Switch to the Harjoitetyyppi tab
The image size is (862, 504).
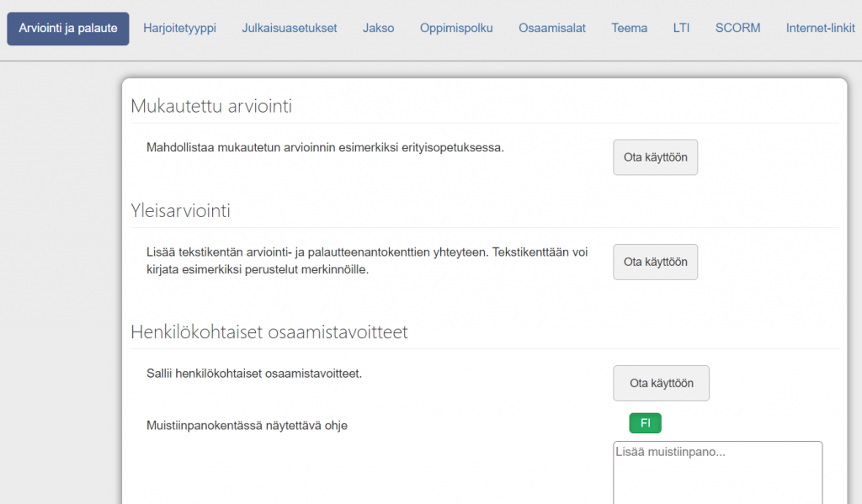coord(179,28)
